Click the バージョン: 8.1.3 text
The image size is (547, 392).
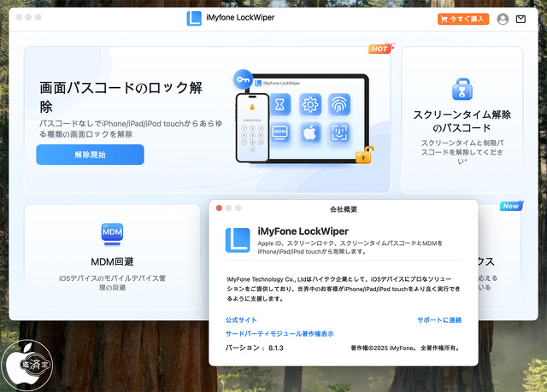pos(255,348)
